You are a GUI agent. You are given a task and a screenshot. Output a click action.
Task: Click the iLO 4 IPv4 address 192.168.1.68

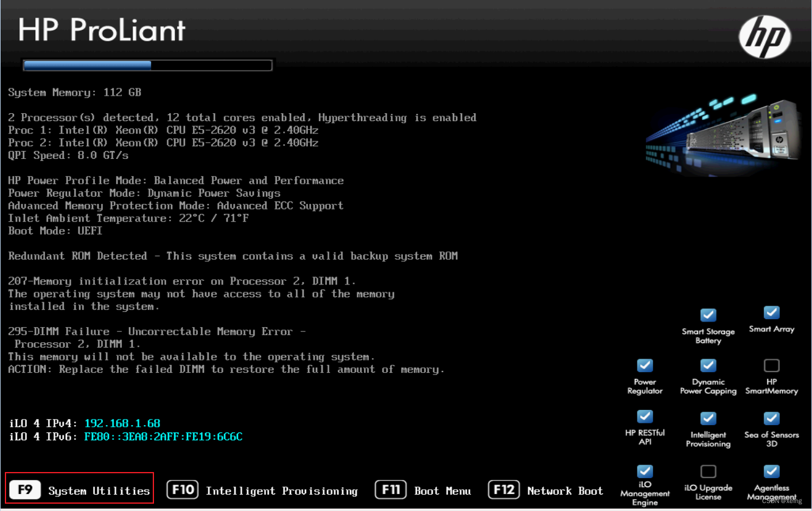(x=122, y=423)
